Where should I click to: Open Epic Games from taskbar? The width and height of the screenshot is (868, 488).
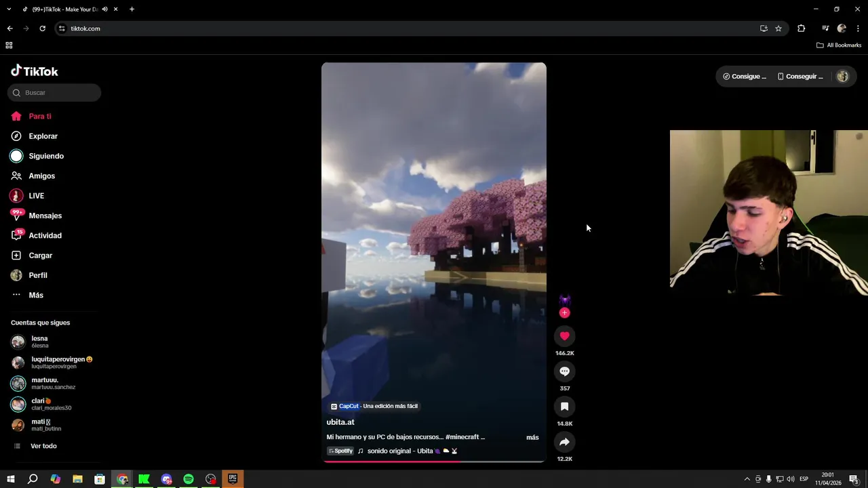pyautogui.click(x=233, y=479)
